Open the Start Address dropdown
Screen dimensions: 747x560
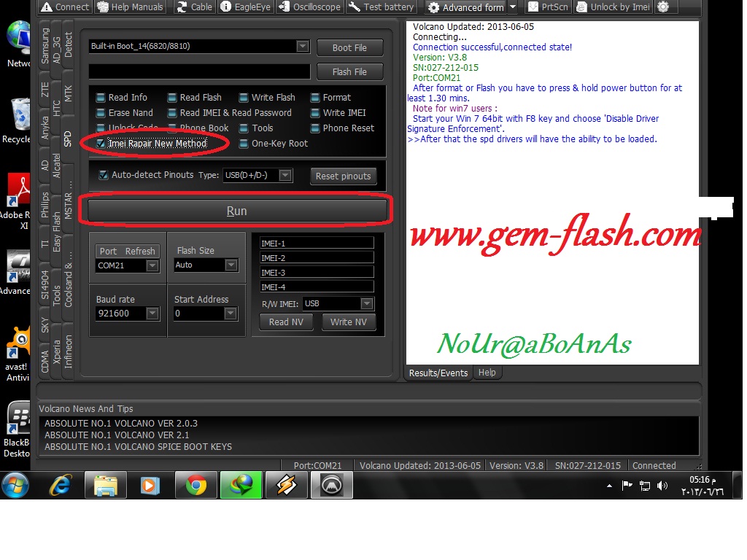click(x=231, y=314)
